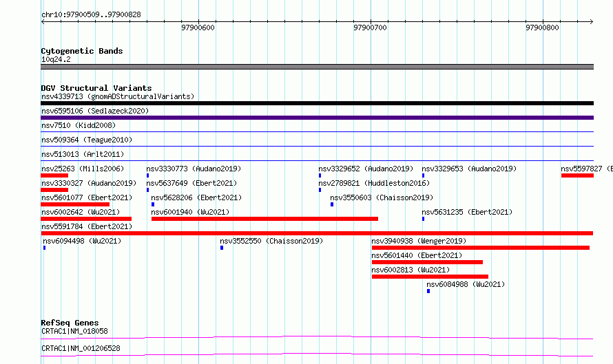Screen dimensions: 613x364
Task: Select red bar under nsv3940938
Action: 481,248
